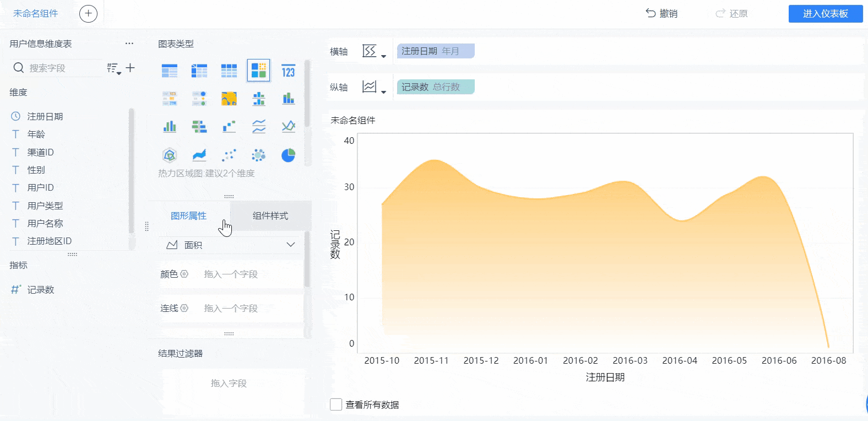Screen dimensions: 868x421
Task: Click the 注册日期 年月 field pill
Action: point(436,51)
